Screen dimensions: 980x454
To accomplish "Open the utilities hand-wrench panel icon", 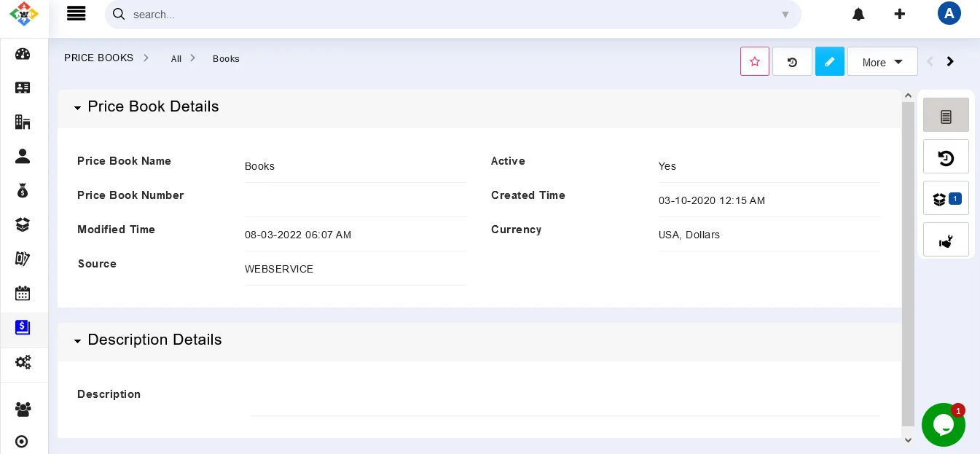I will [x=946, y=240].
